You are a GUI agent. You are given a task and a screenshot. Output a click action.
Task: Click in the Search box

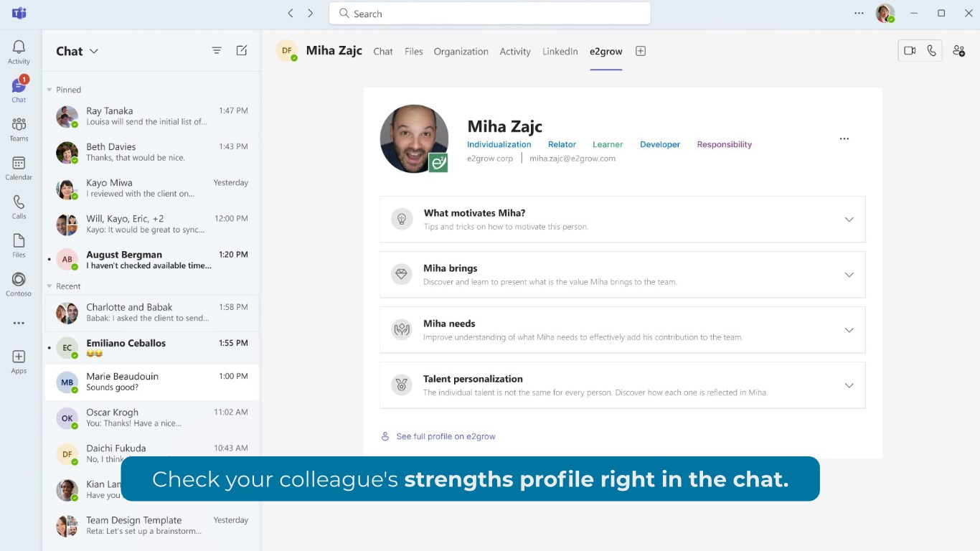click(x=489, y=14)
